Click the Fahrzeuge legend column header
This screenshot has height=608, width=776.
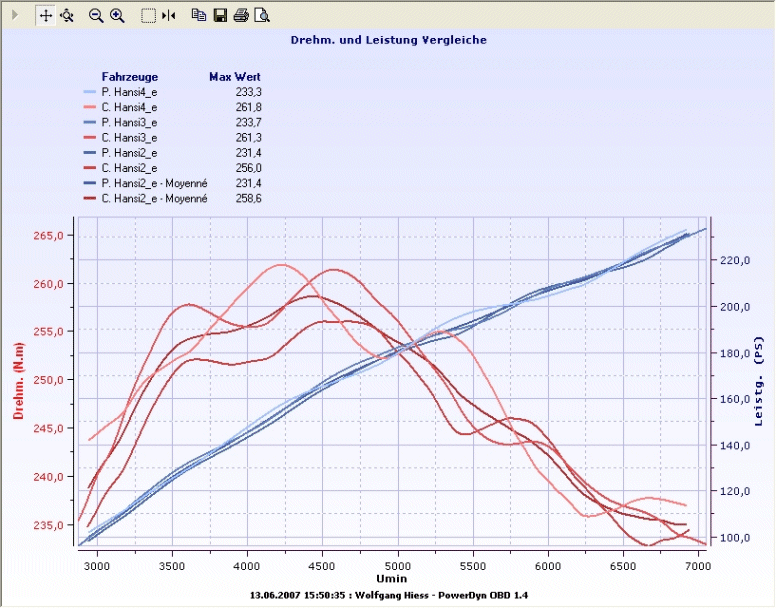click(130, 76)
